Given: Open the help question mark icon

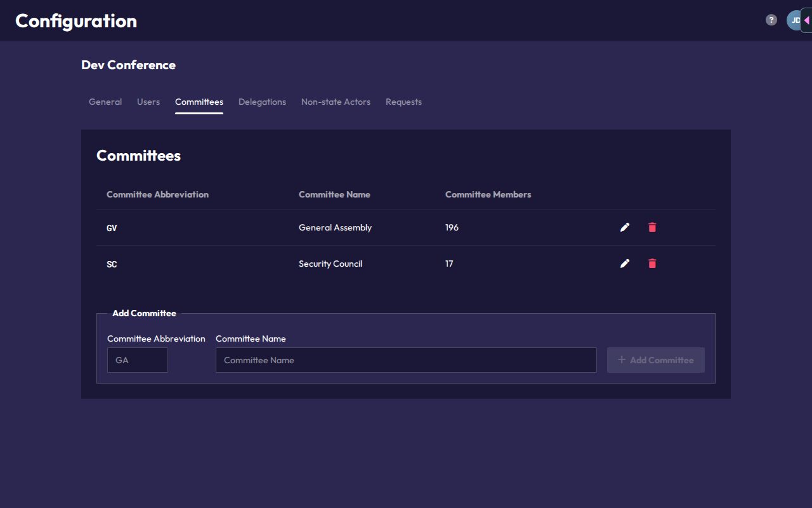Looking at the screenshot, I should pyautogui.click(x=771, y=20).
